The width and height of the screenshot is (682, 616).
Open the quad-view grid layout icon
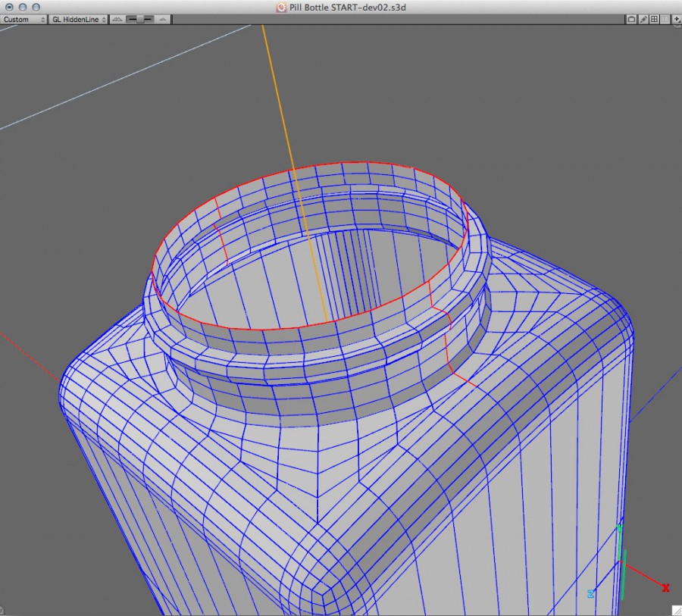[x=653, y=19]
